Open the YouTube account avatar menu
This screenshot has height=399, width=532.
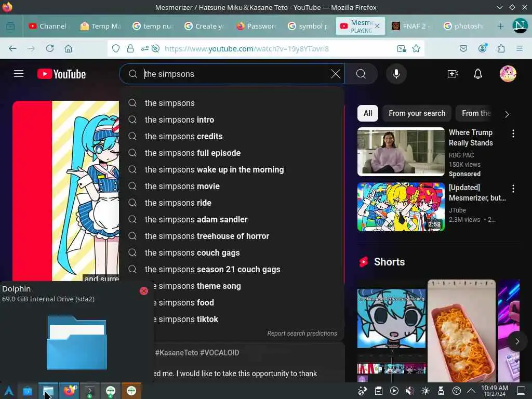pyautogui.click(x=508, y=74)
